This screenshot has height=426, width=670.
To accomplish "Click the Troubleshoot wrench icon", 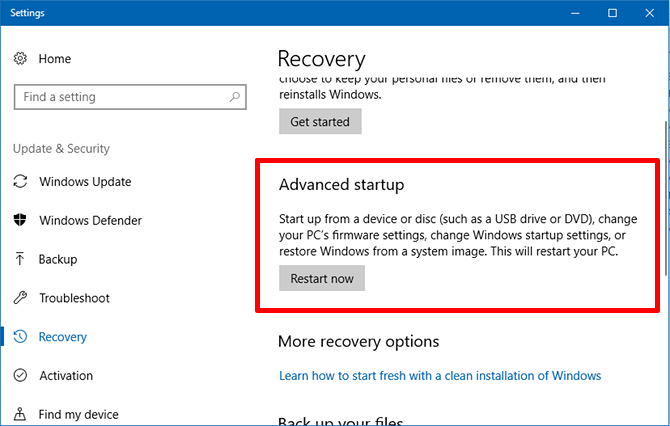I will click(x=20, y=297).
